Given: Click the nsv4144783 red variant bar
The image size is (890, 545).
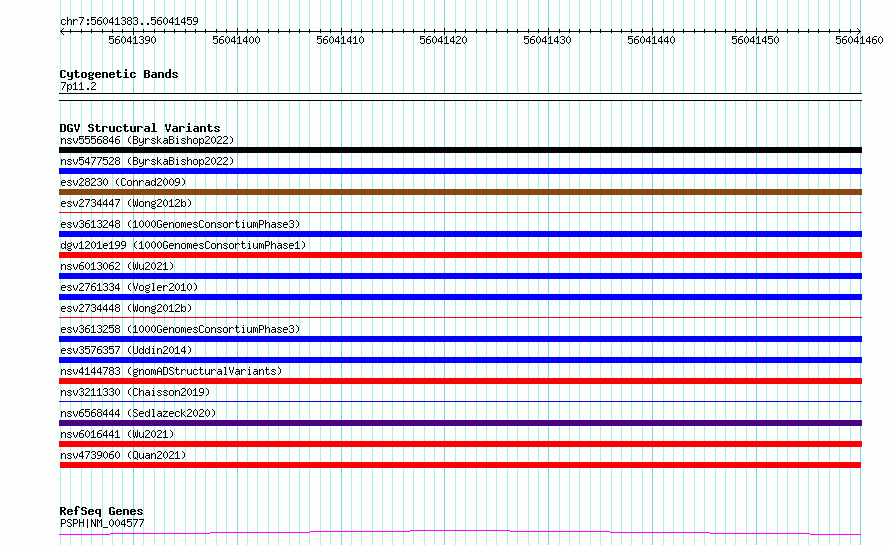Looking at the screenshot, I should coord(460,381).
